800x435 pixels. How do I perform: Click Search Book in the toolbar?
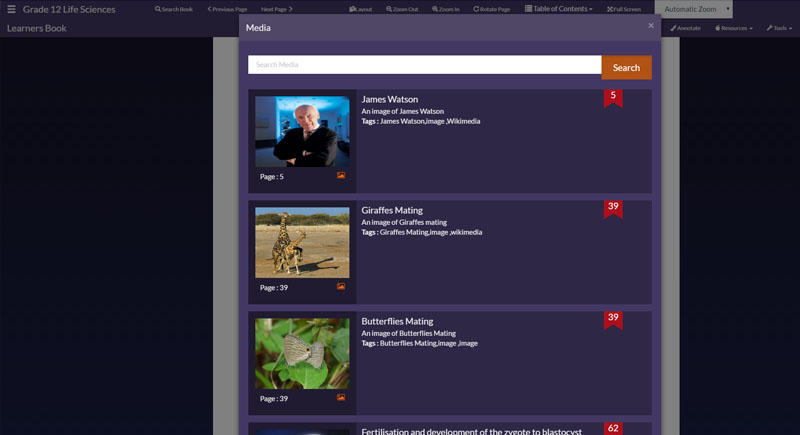click(174, 9)
